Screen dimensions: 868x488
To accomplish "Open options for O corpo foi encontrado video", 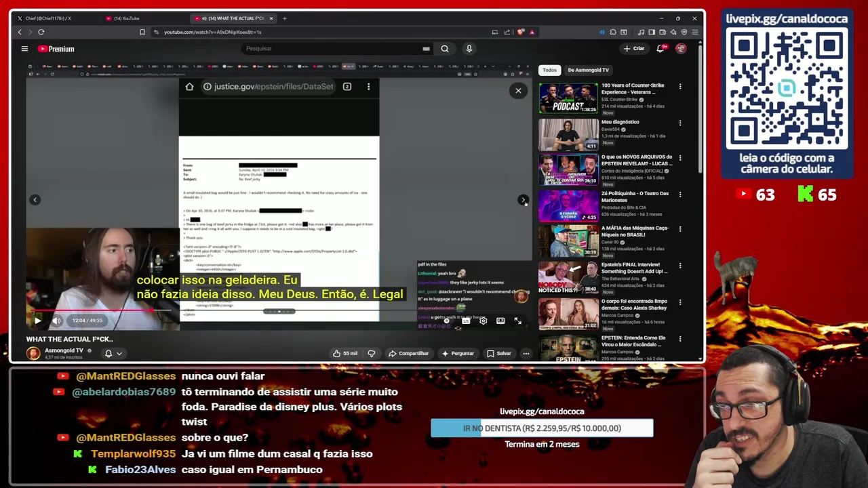I will pos(680,302).
